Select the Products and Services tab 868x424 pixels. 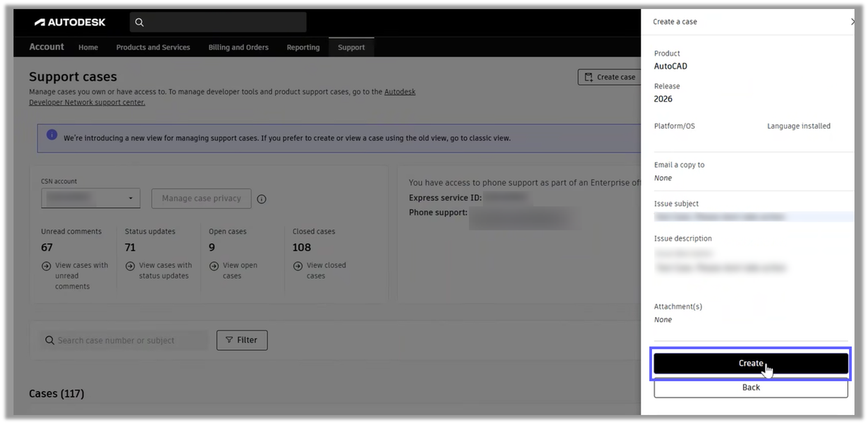point(153,47)
